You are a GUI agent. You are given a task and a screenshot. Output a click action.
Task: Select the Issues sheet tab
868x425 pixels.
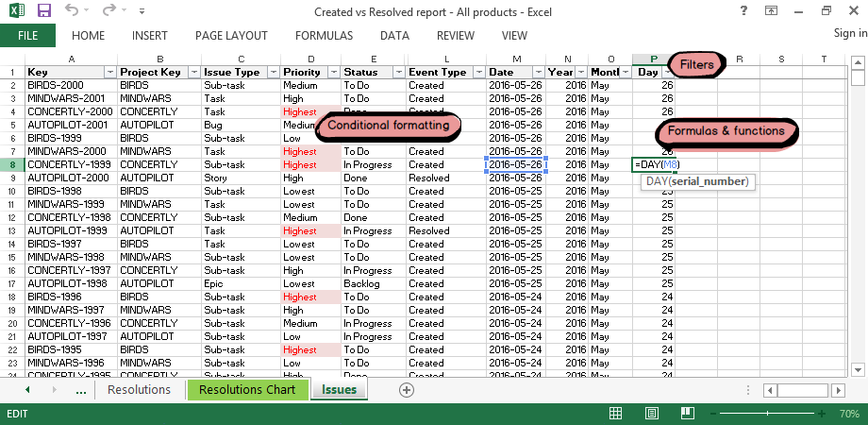coord(339,389)
